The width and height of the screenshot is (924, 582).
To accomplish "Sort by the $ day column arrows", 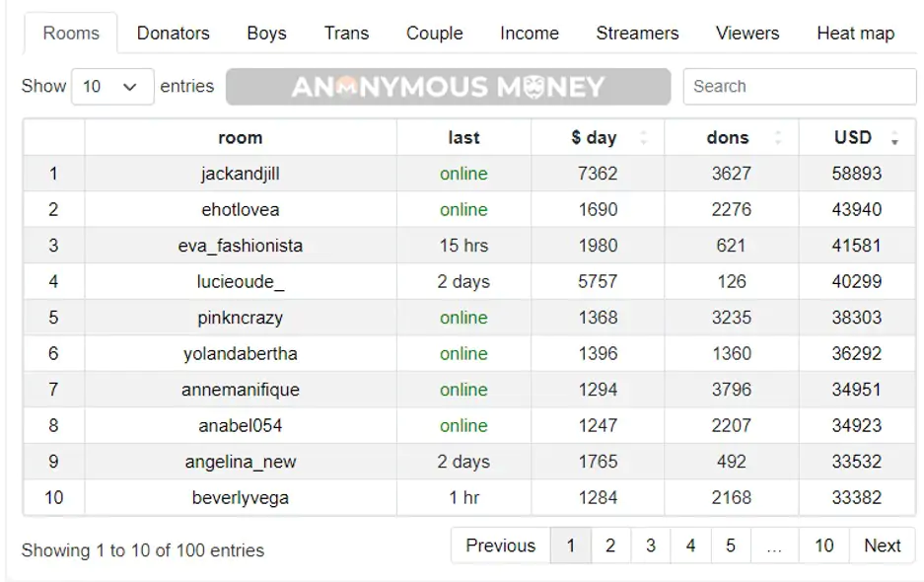I will click(x=643, y=138).
